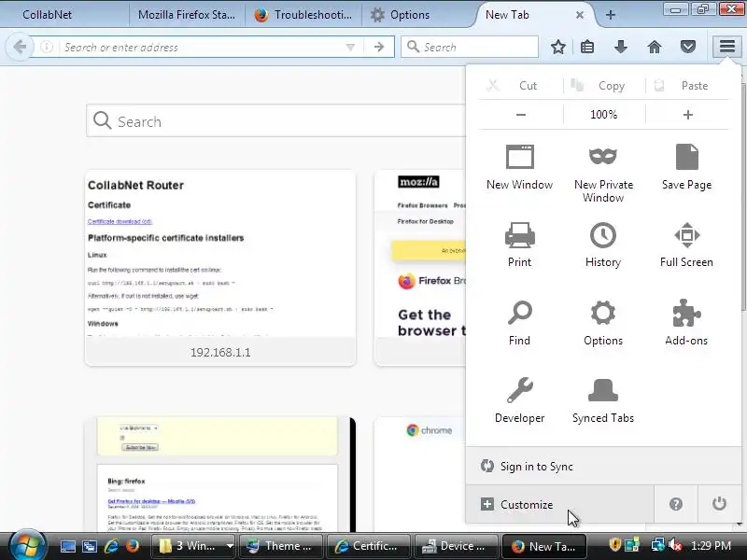Screen dimensions: 747x560
Task: Show bookmarks list icon
Action: click(587, 47)
